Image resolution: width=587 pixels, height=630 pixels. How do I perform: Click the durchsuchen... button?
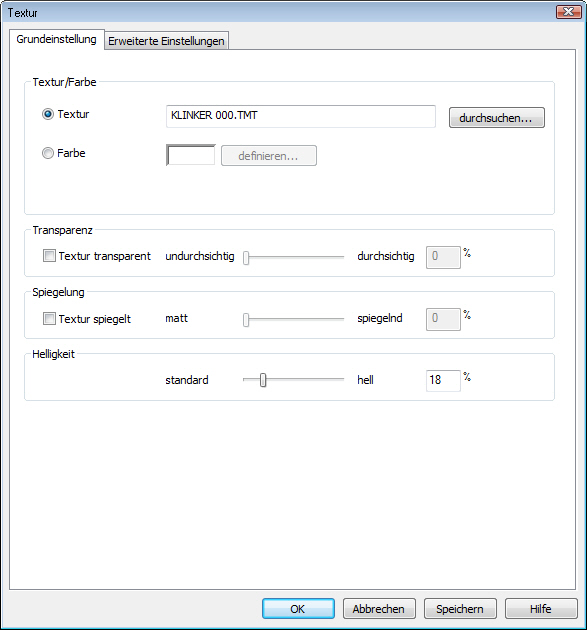[x=497, y=118]
